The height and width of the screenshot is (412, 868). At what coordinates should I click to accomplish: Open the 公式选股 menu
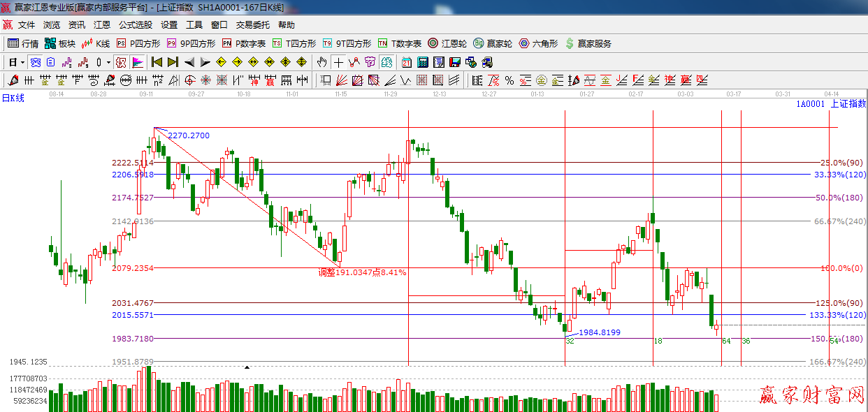pos(135,25)
